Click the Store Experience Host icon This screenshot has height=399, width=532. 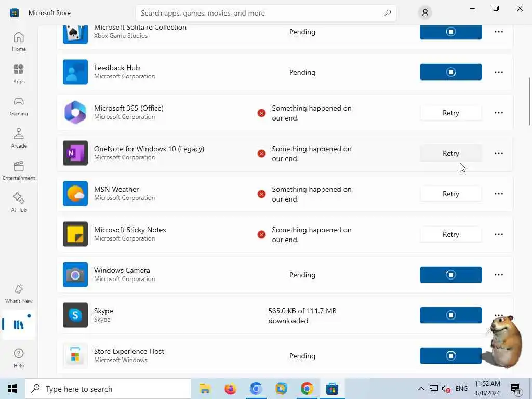pos(75,355)
